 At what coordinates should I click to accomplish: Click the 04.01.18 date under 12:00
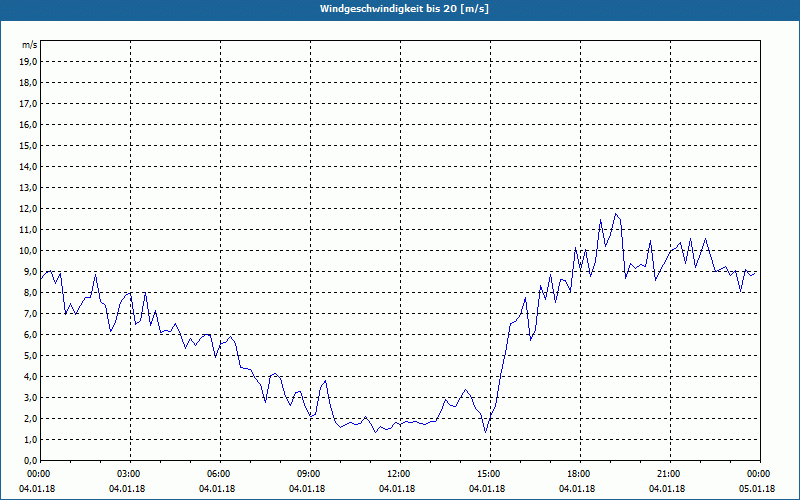click(x=397, y=489)
